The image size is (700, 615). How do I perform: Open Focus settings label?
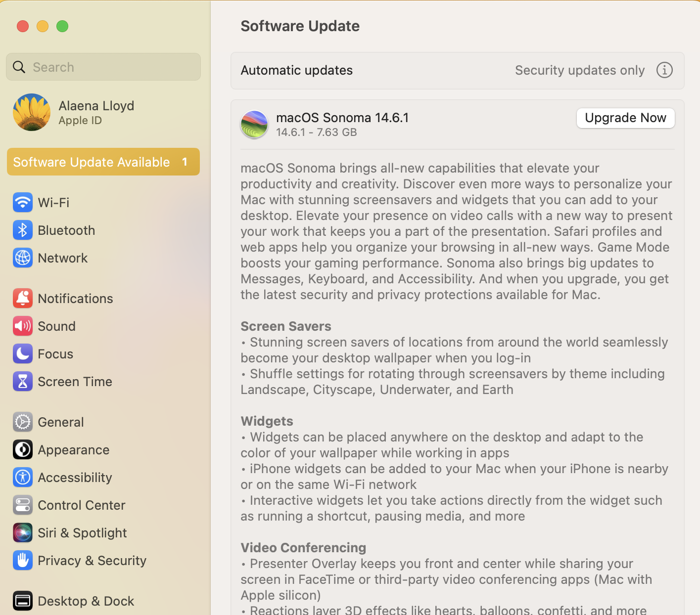[x=55, y=354]
